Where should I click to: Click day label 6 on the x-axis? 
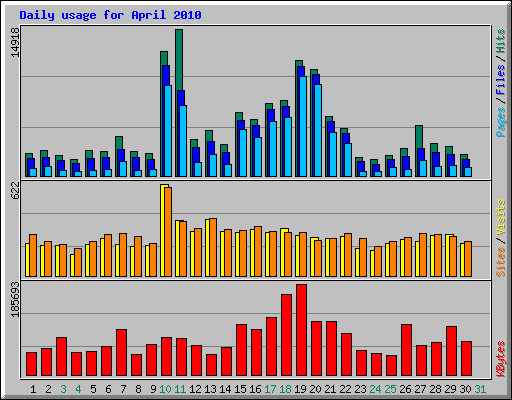(108, 389)
